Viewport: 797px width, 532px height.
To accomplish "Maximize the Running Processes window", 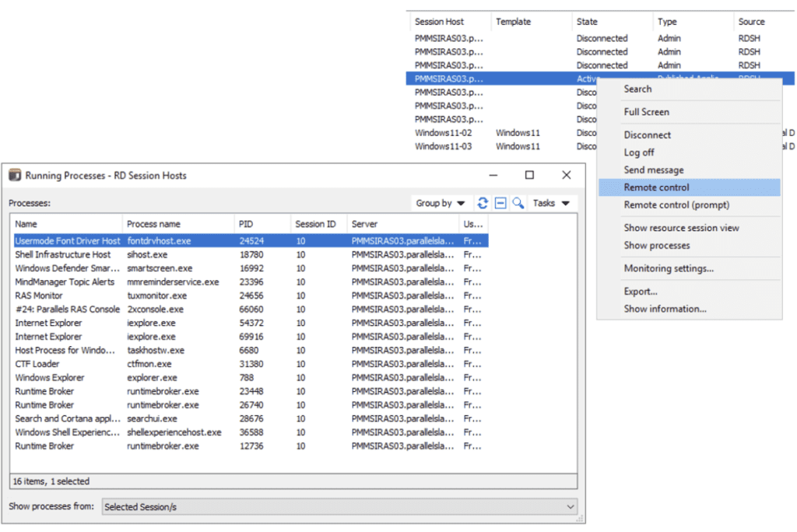I will pyautogui.click(x=529, y=175).
